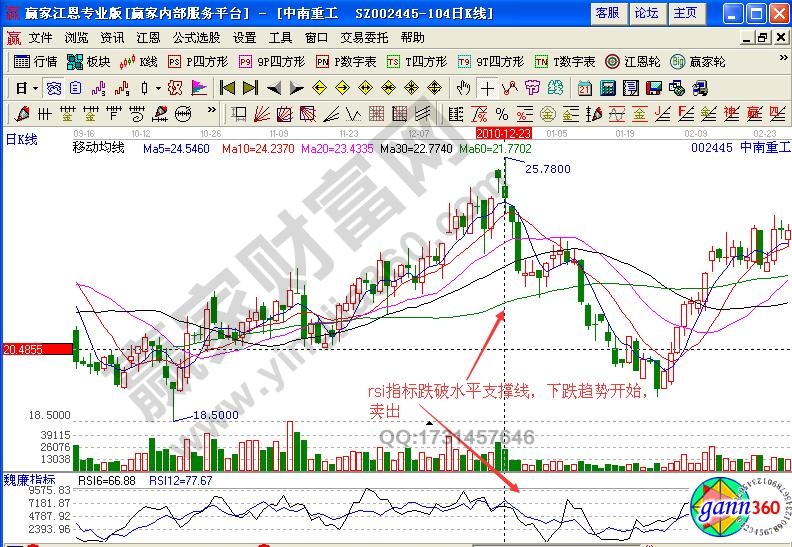Click the 客服 customer service button
This screenshot has width=792, height=547.
tap(607, 13)
